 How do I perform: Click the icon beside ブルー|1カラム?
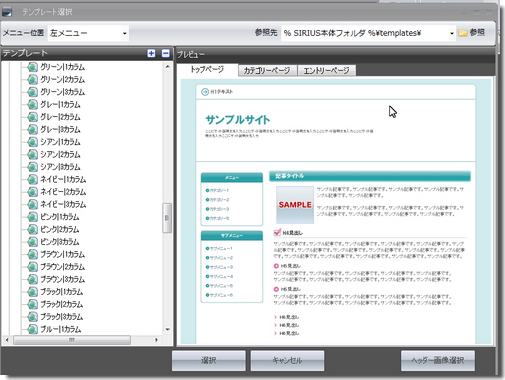point(32,329)
